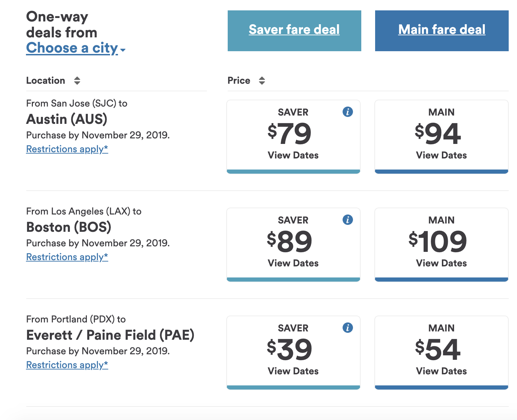Image resolution: width=517 pixels, height=420 pixels.
Task: Expand the Choose a city dropdown
Action: click(x=76, y=48)
